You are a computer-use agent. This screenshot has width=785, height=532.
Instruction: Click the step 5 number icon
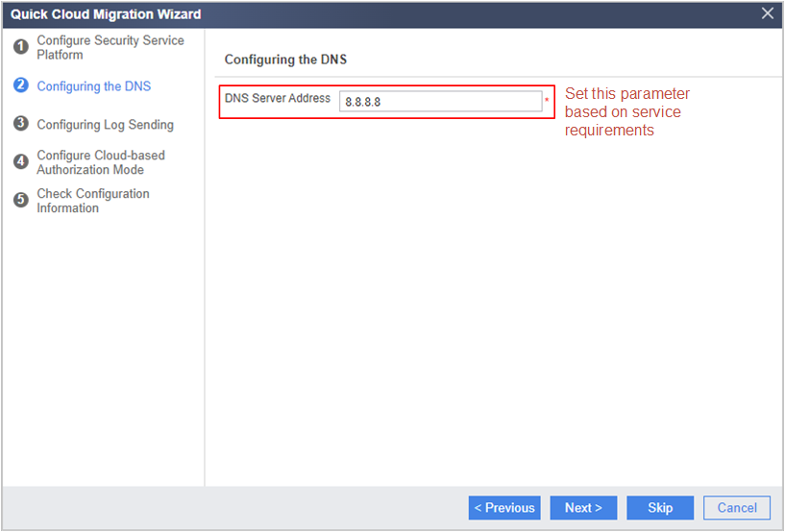[20, 200]
